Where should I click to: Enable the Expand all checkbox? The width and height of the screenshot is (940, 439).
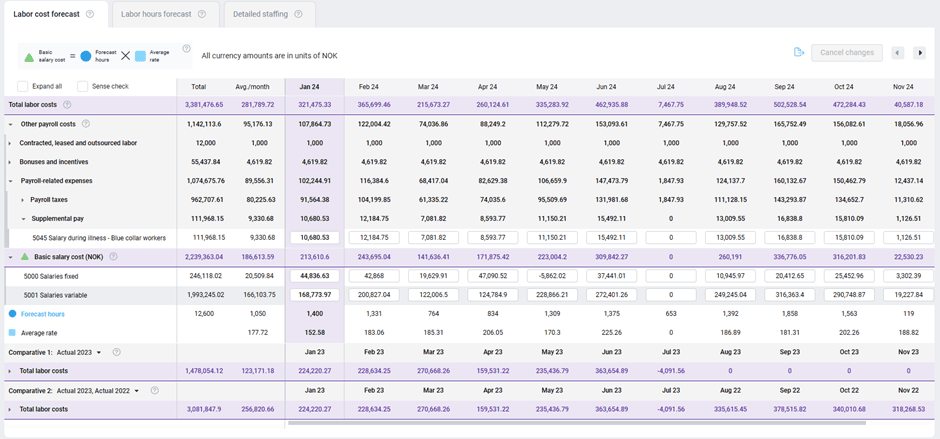pos(23,87)
